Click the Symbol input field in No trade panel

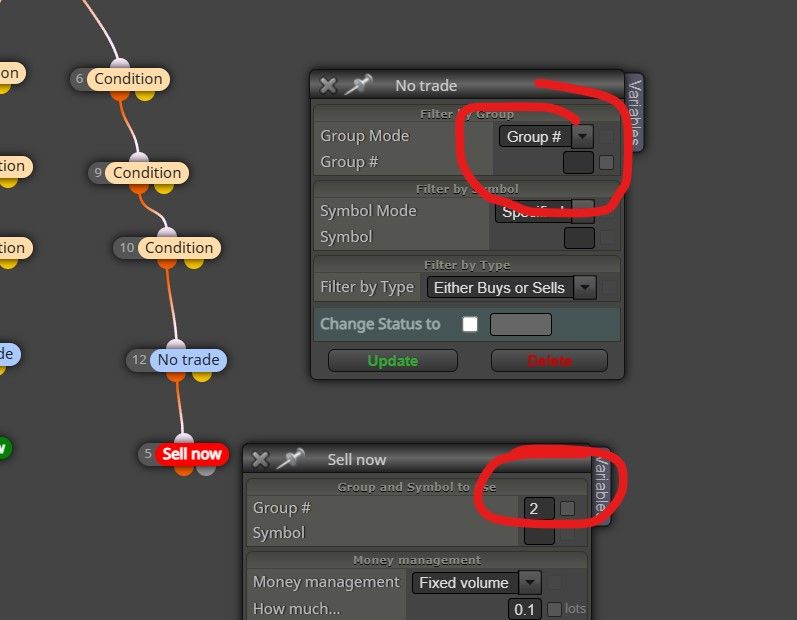579,238
